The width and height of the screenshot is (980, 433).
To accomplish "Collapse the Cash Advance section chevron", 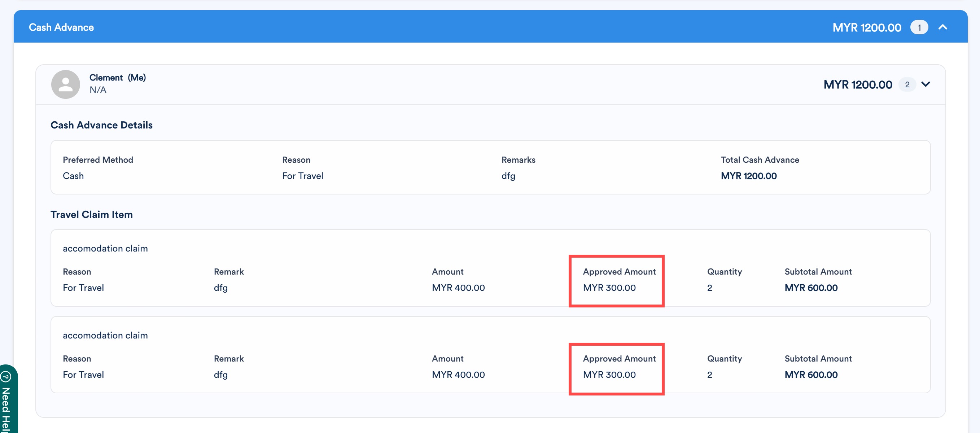I will (942, 27).
